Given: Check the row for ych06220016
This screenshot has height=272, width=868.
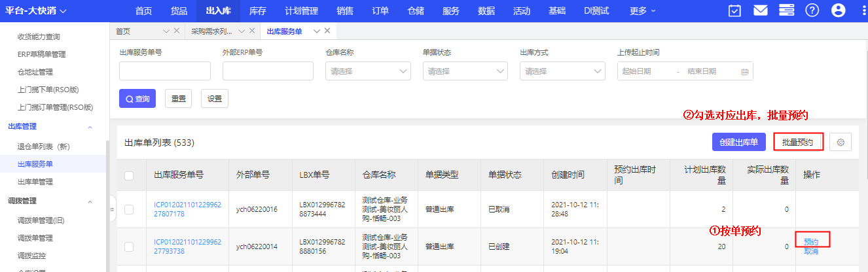Looking at the screenshot, I should [129, 209].
